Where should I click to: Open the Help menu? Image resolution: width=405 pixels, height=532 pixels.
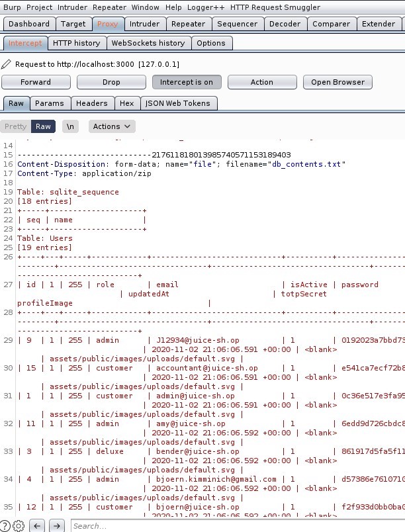pyautogui.click(x=173, y=7)
